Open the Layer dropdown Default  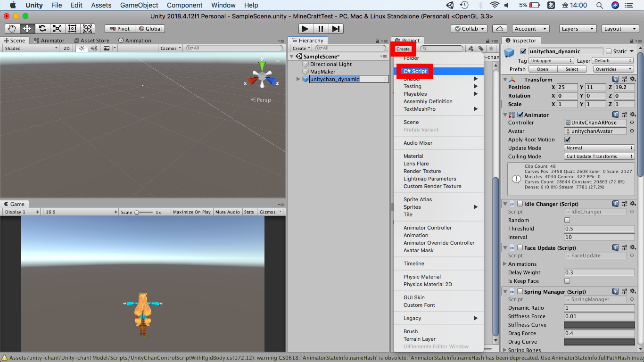[x=613, y=61]
